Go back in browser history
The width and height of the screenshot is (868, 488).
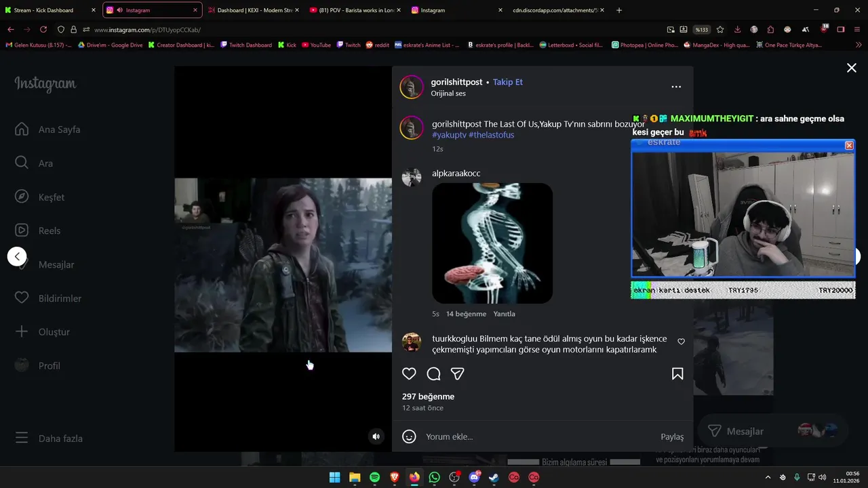[11, 30]
